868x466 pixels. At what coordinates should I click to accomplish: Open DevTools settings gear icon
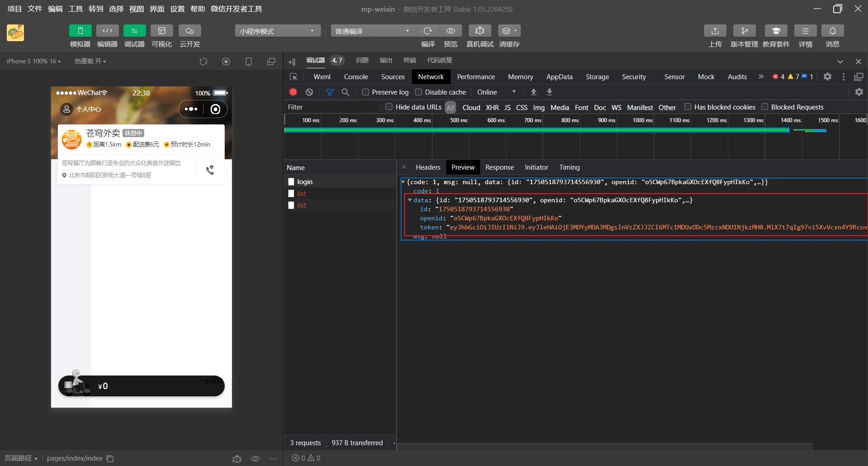[827, 76]
